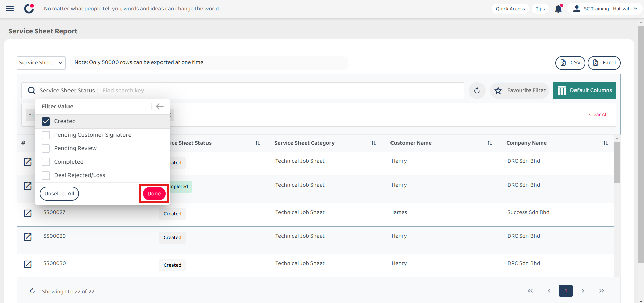Click the Showing 1 to 22 of 22 text
Screen dimensions: 644x303
point(68,292)
